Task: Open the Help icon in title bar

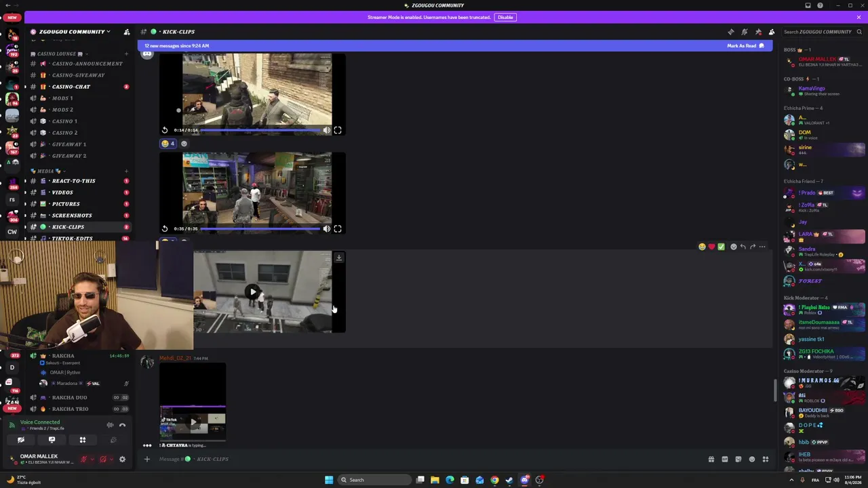Action: click(820, 5)
